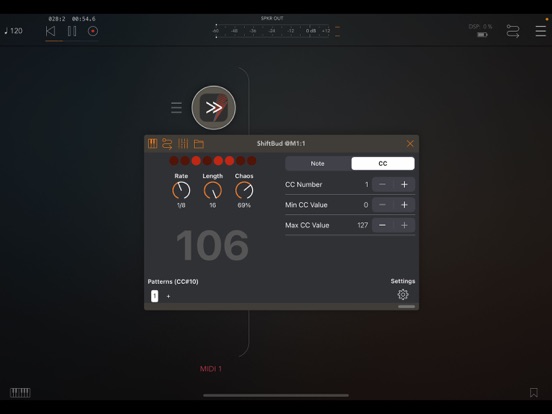Pause playback in the transport bar

(x=72, y=31)
